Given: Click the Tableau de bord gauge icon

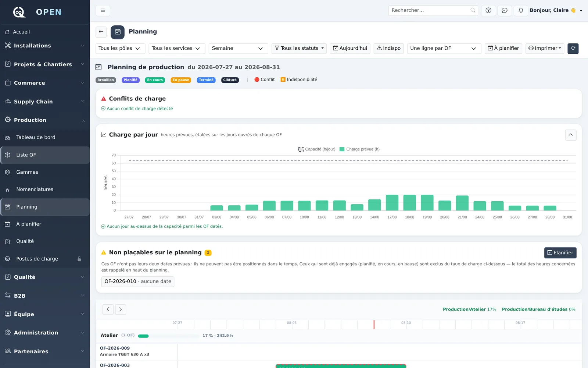Looking at the screenshot, I should [x=7, y=138].
